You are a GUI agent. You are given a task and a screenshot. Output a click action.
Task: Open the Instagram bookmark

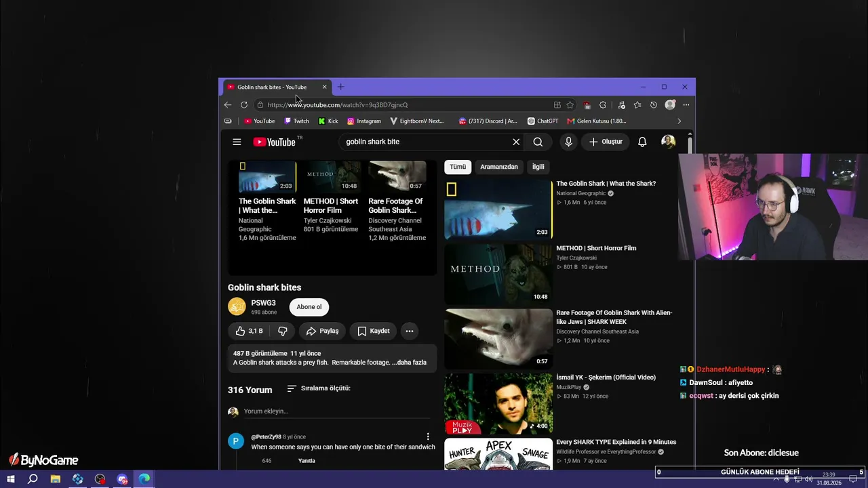(x=364, y=121)
